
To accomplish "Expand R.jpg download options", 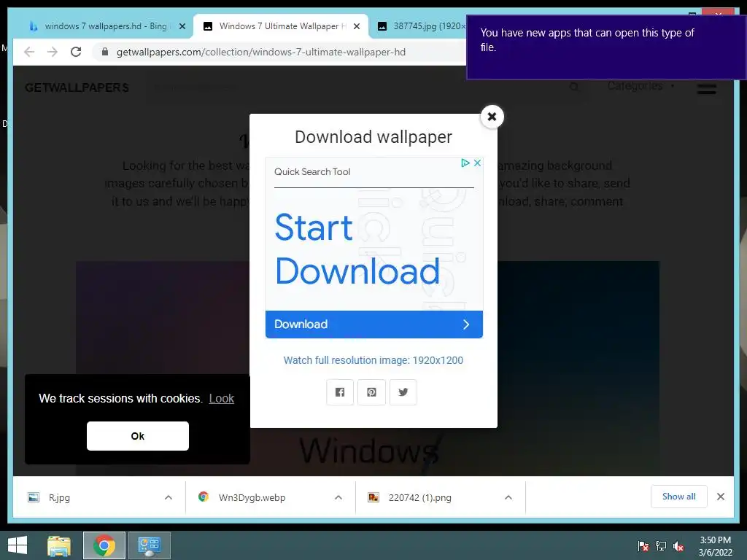I will [169, 497].
